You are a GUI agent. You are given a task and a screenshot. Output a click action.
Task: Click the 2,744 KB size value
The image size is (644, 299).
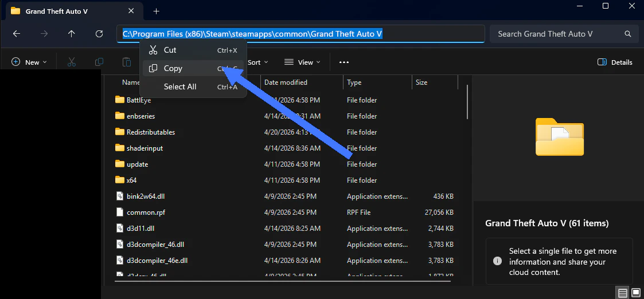pyautogui.click(x=440, y=229)
